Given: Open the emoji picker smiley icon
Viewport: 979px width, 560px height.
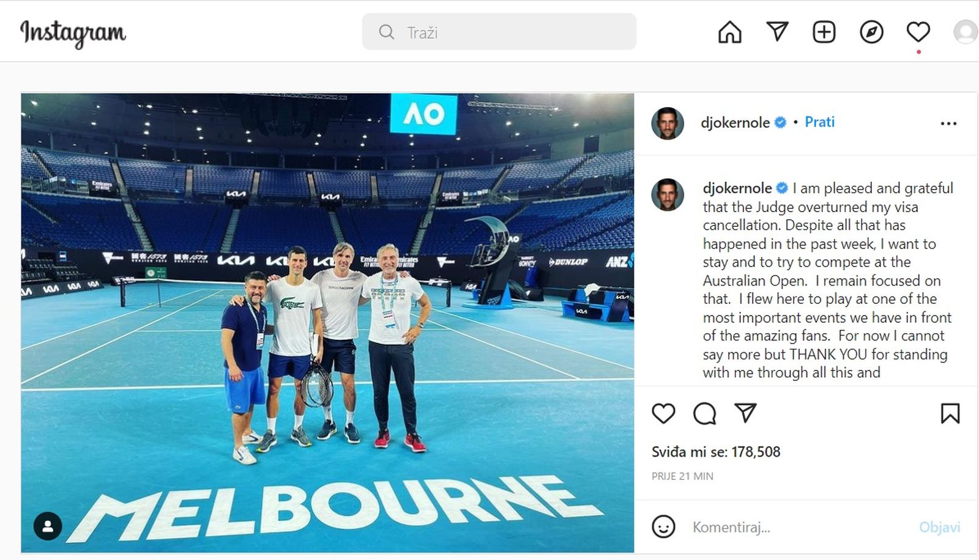Looking at the screenshot, I should 663,526.
